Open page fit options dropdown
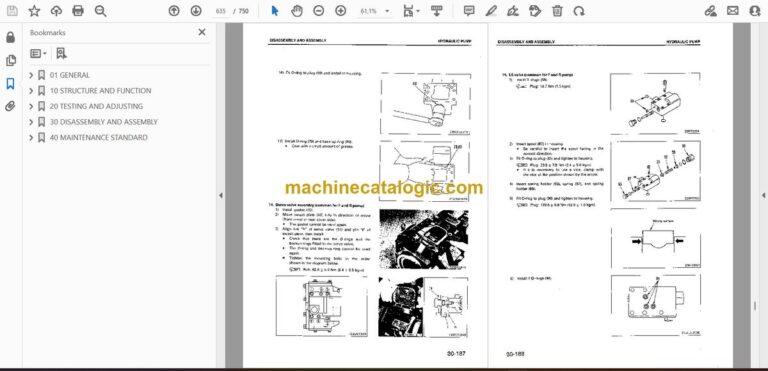 point(411,11)
